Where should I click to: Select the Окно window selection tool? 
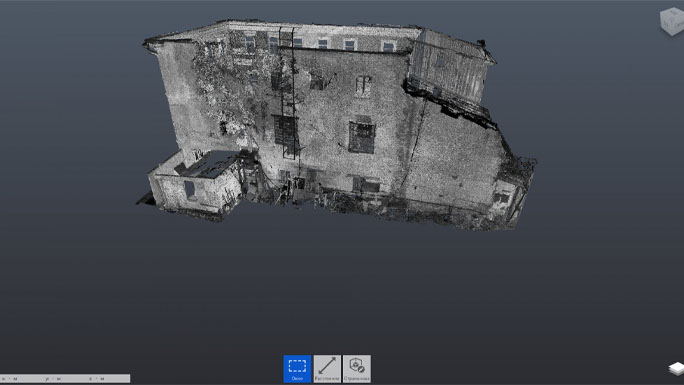pos(298,368)
